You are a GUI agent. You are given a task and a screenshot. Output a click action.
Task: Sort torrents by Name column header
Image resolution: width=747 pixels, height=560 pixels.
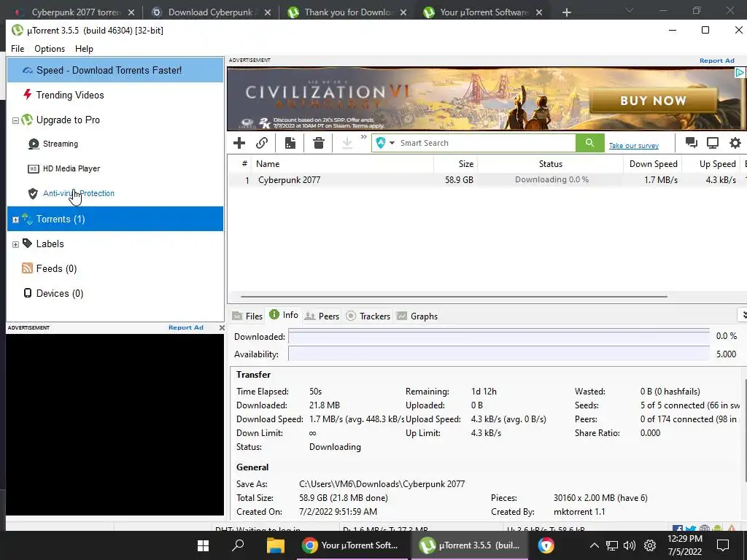(343, 164)
